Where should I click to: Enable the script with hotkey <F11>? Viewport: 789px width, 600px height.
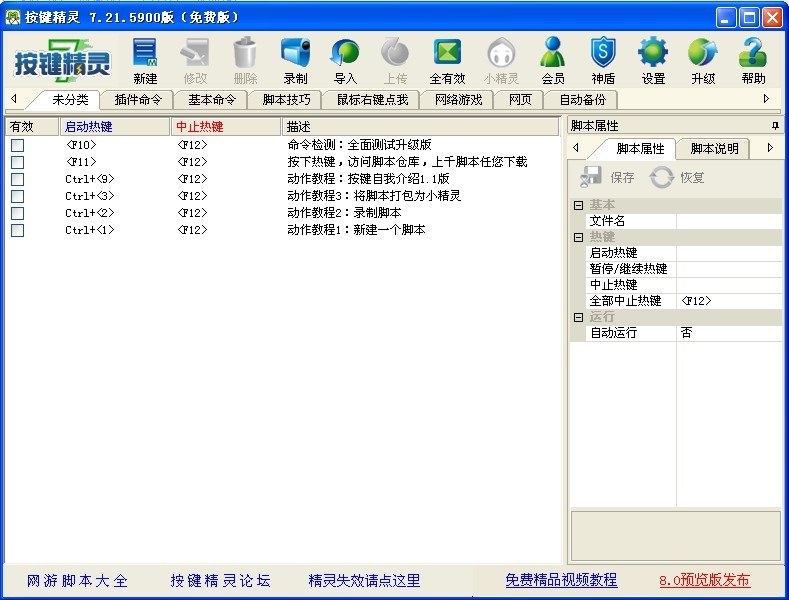(x=18, y=162)
